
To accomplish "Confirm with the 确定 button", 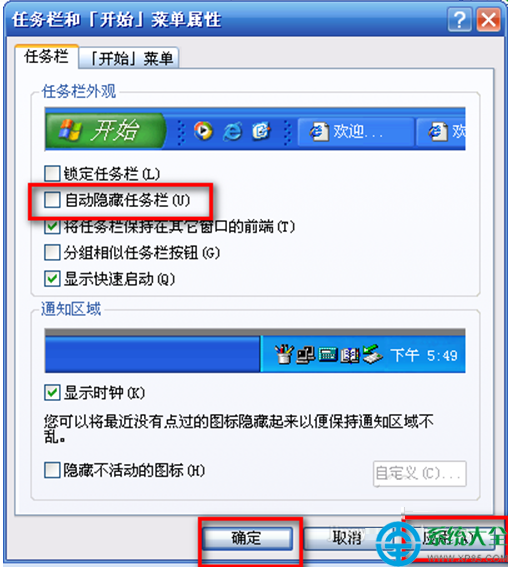I will coord(247,538).
